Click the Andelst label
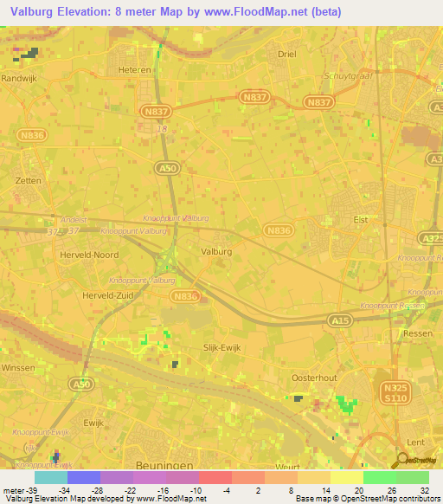The image size is (443, 504). pos(74,220)
